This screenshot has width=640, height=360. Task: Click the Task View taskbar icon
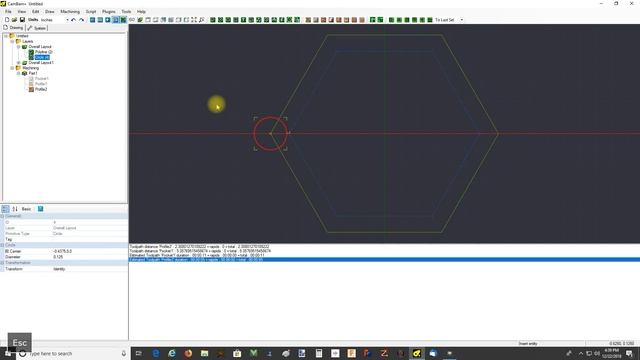click(x=139, y=353)
